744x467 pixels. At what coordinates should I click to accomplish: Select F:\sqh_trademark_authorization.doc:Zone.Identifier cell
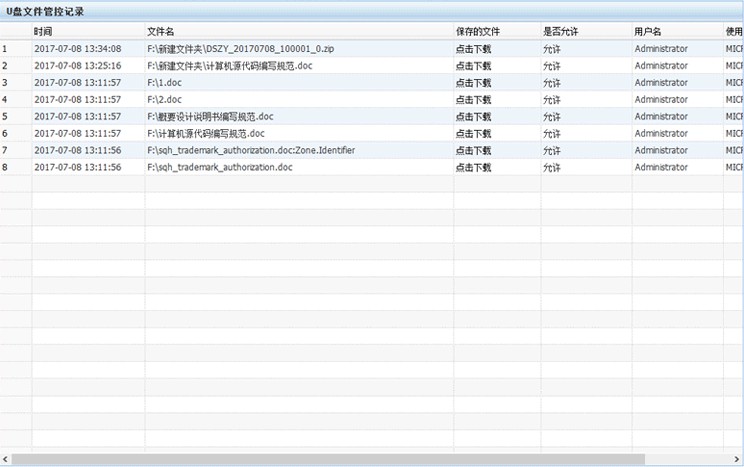coord(251,150)
